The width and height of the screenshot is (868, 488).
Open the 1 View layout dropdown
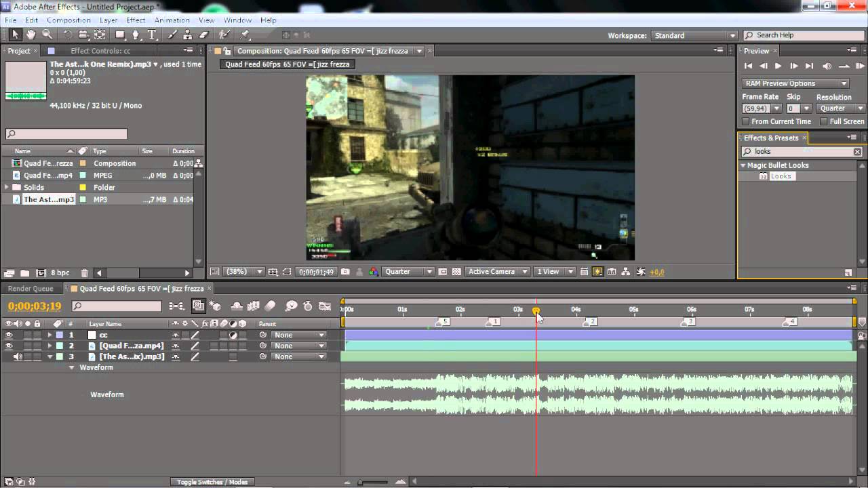click(x=555, y=272)
